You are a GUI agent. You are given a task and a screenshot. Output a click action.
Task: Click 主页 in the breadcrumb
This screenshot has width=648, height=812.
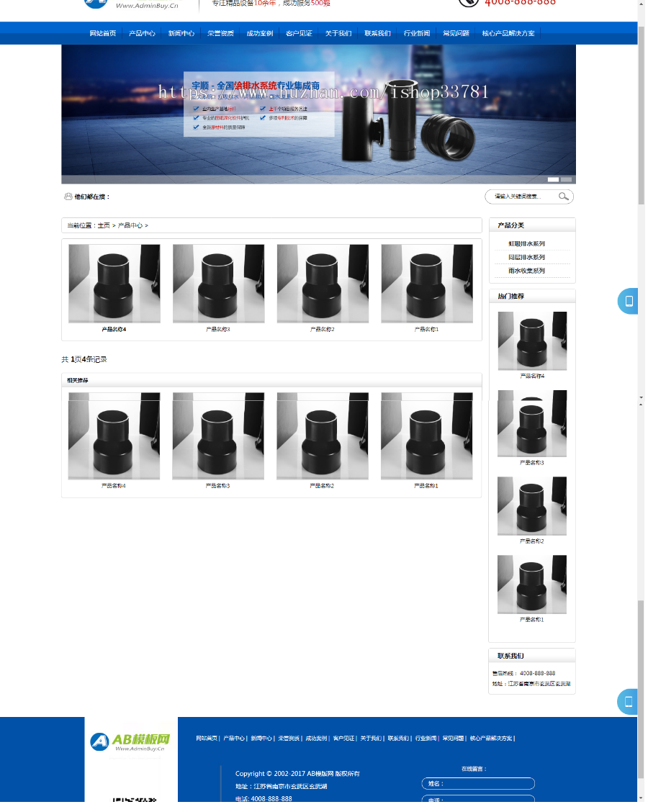tap(104, 225)
